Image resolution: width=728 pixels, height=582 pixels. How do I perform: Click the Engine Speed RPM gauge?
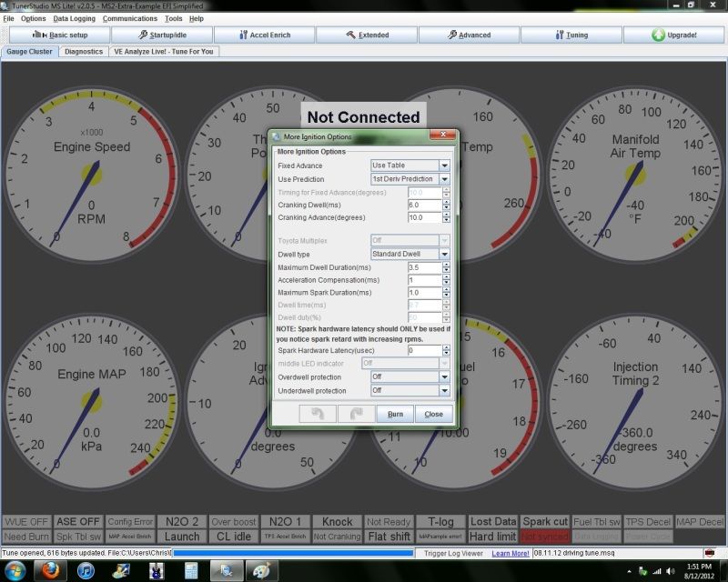coord(92,174)
